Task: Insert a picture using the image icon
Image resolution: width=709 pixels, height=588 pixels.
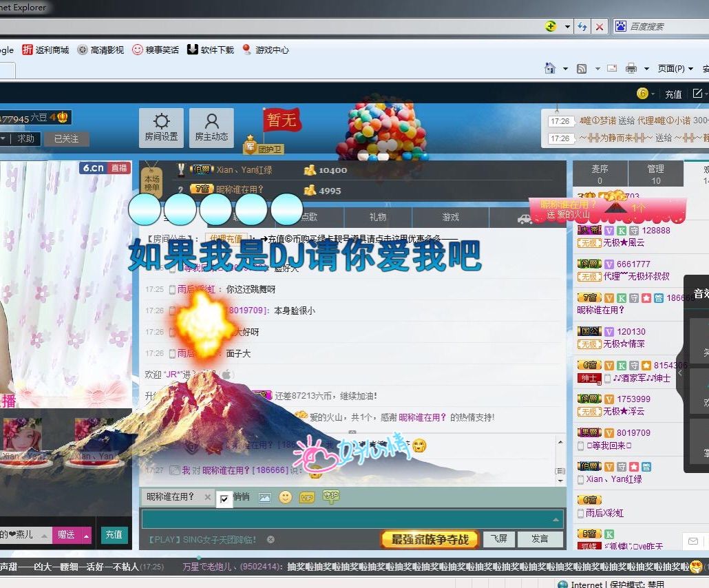Action: [x=265, y=498]
